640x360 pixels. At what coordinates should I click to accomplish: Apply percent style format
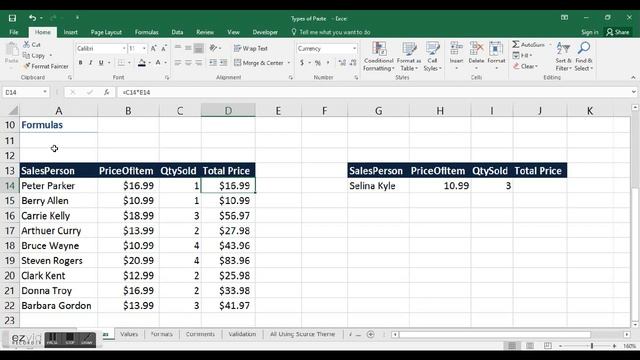click(x=318, y=63)
